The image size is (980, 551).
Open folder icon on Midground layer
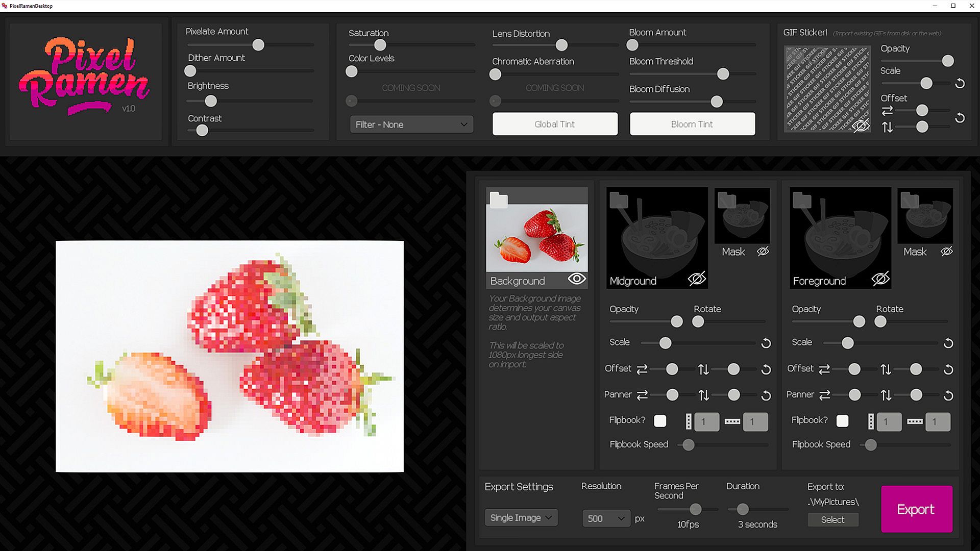coord(619,199)
